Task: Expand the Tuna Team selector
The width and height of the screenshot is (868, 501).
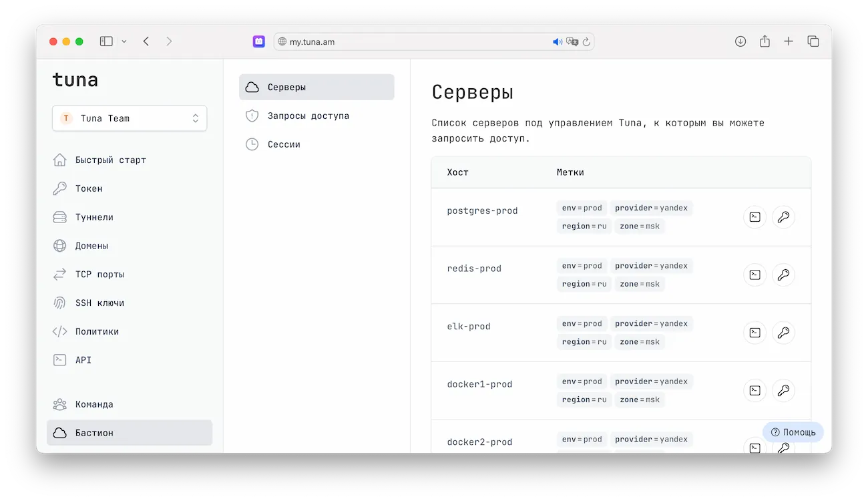Action: point(130,118)
